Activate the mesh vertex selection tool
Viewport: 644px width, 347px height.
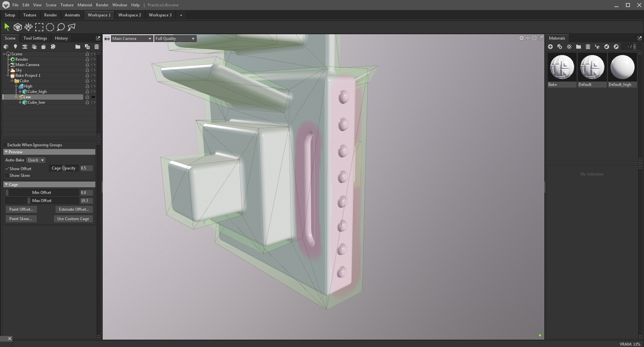pos(29,27)
